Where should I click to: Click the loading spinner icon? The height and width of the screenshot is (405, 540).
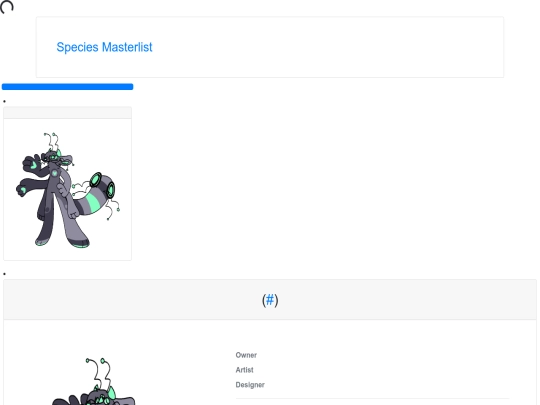[x=7, y=7]
